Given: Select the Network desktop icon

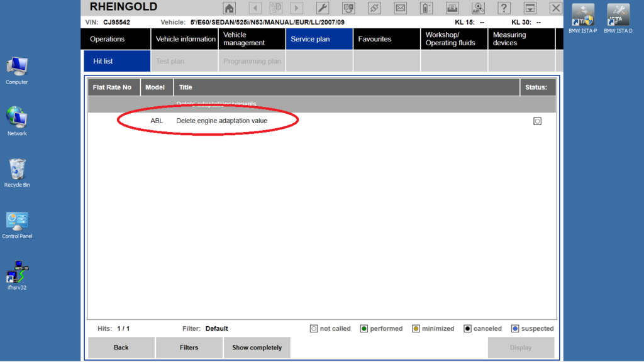Looking at the screenshot, I should 17,121.
